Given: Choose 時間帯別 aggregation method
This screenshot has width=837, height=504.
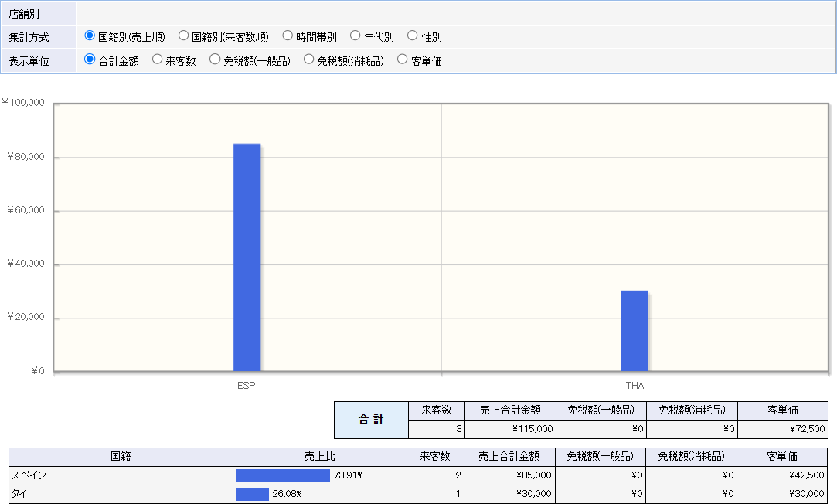Looking at the screenshot, I should tap(288, 36).
